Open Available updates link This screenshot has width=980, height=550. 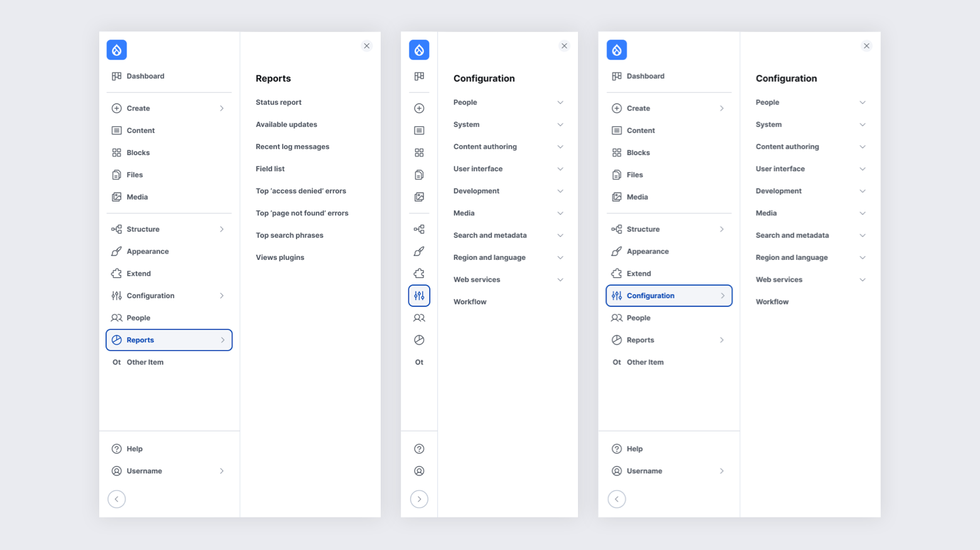(286, 124)
